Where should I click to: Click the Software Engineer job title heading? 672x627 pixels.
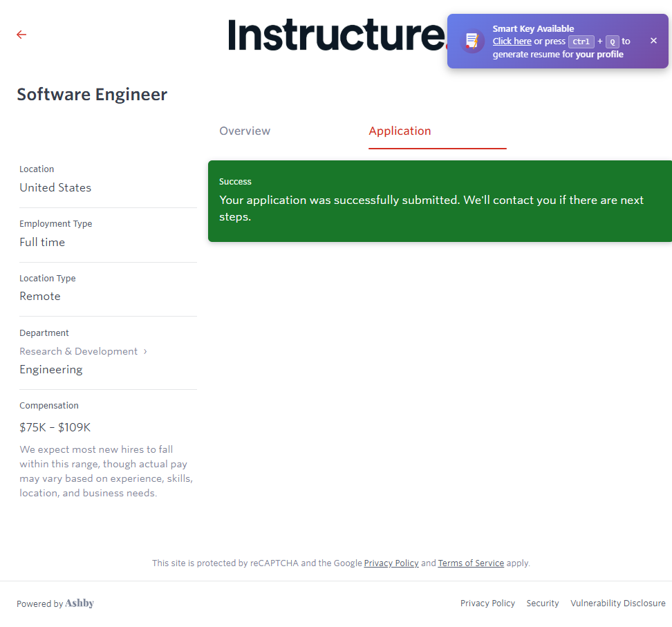(92, 95)
